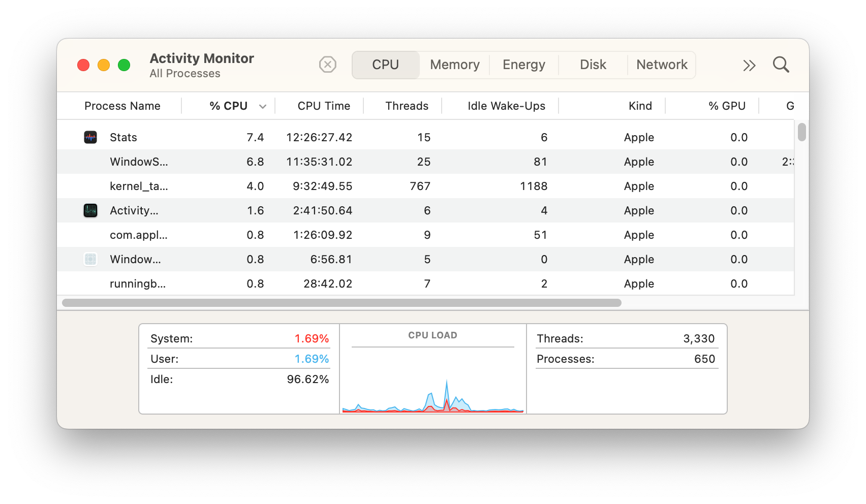The width and height of the screenshot is (866, 504).
Task: Click idle wake-ups value 81
Action: click(x=541, y=162)
